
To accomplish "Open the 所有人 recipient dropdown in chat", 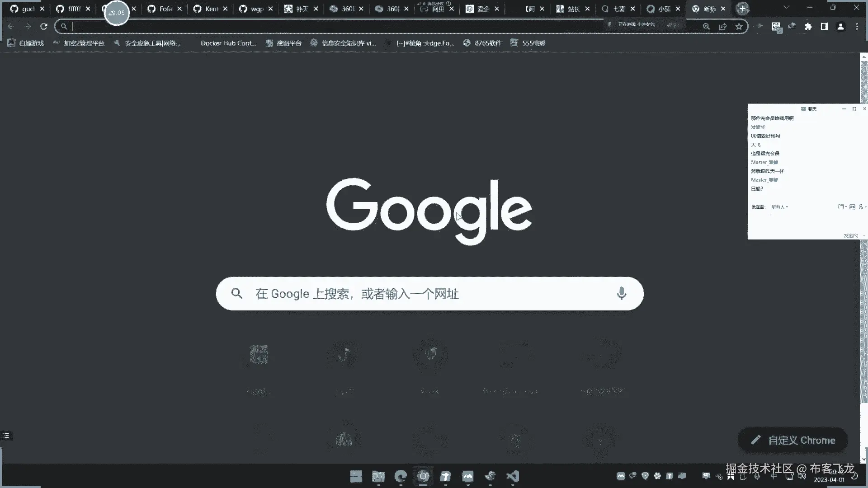I will pos(779,207).
